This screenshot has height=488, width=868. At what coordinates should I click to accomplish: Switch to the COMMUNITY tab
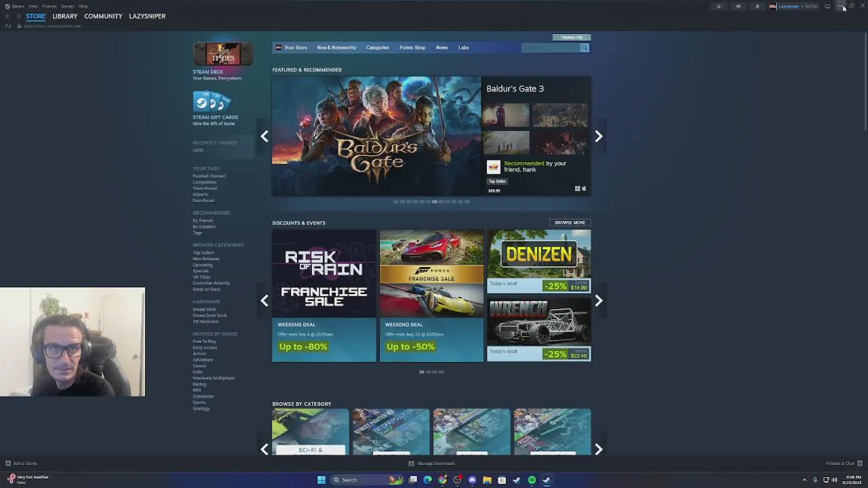(103, 16)
